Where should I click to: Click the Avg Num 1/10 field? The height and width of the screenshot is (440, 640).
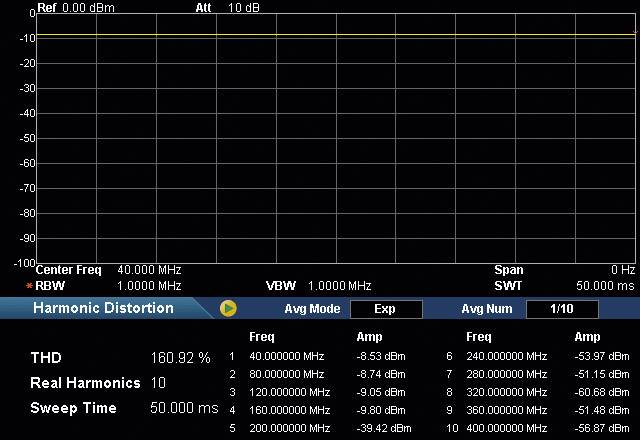click(561, 309)
